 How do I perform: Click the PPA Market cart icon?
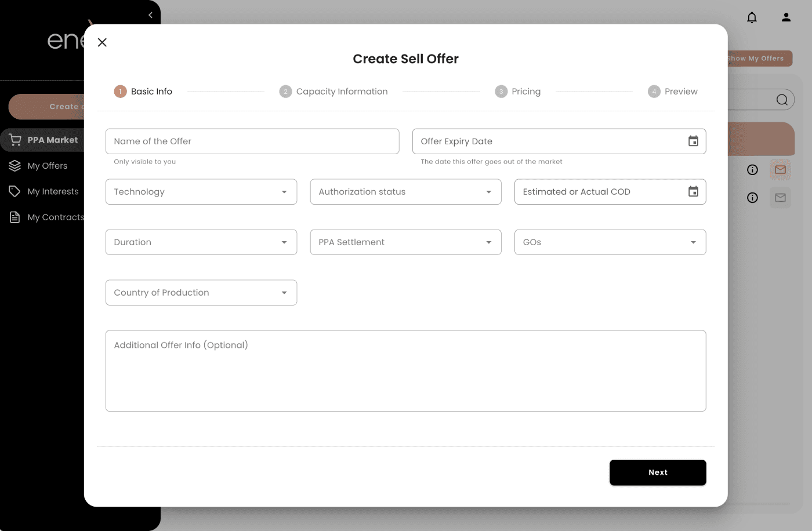click(15, 140)
